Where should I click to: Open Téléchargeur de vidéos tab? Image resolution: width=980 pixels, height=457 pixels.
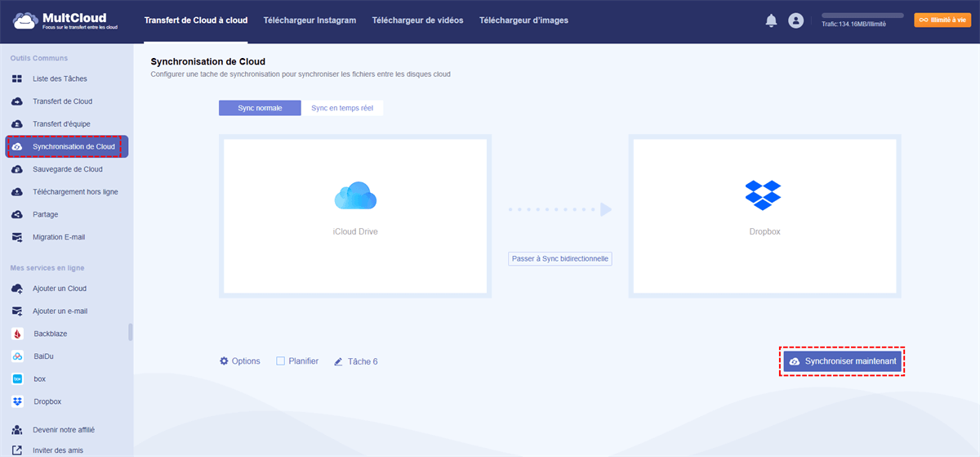pyautogui.click(x=418, y=20)
